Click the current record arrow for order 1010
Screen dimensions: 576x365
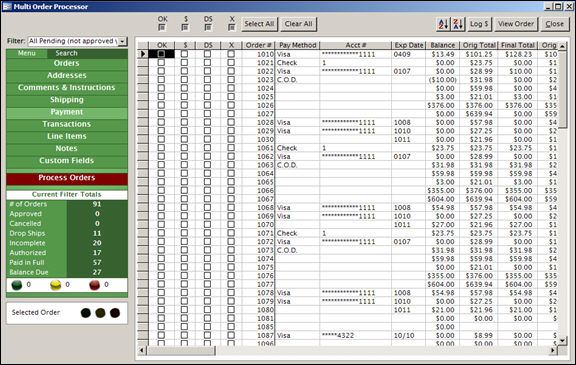(x=143, y=54)
